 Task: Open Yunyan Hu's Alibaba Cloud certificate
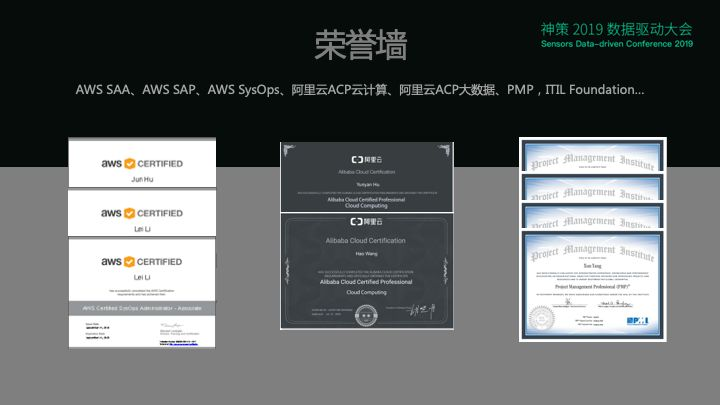pos(367,177)
